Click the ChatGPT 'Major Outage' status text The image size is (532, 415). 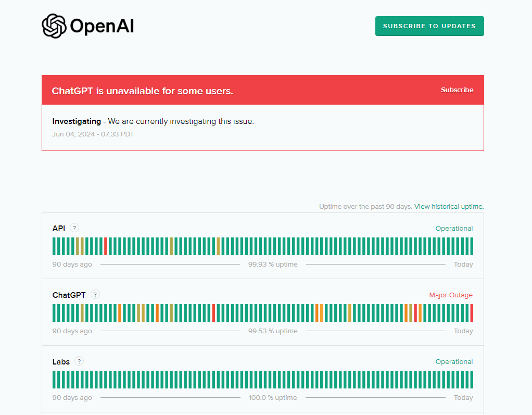coord(451,295)
